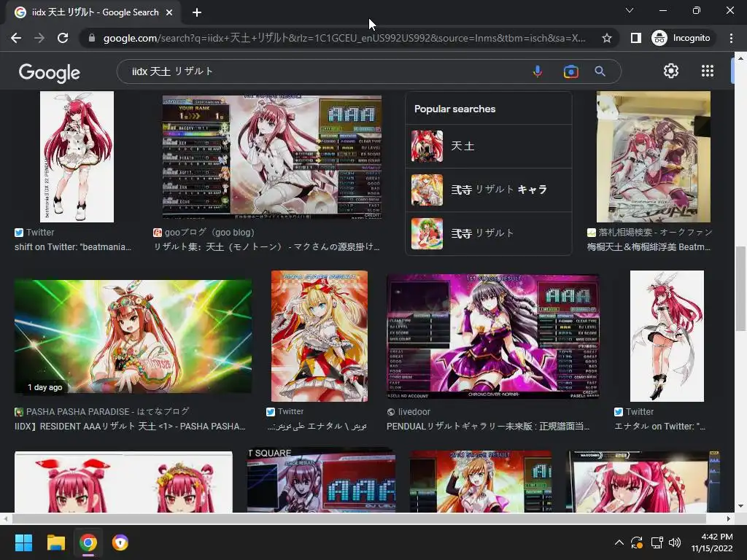Click the scroll right arrow at bottom
Viewport: 747px width, 560px height.
pos(729,518)
